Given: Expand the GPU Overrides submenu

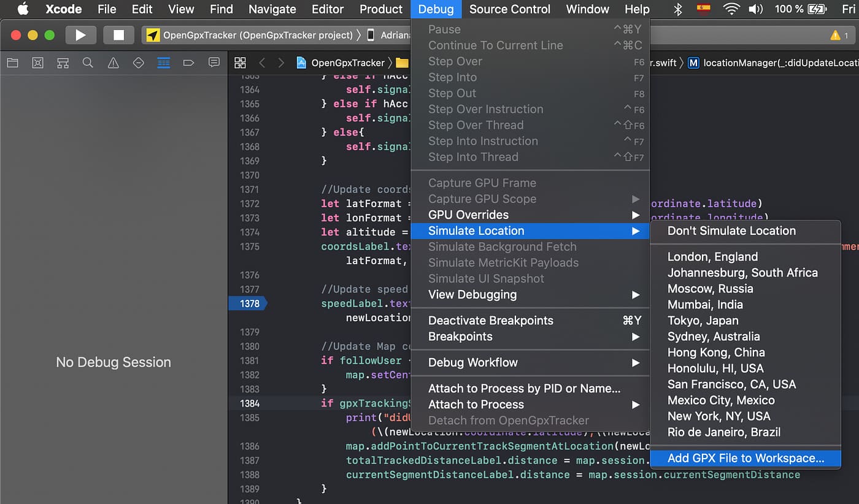Looking at the screenshot, I should pos(530,215).
